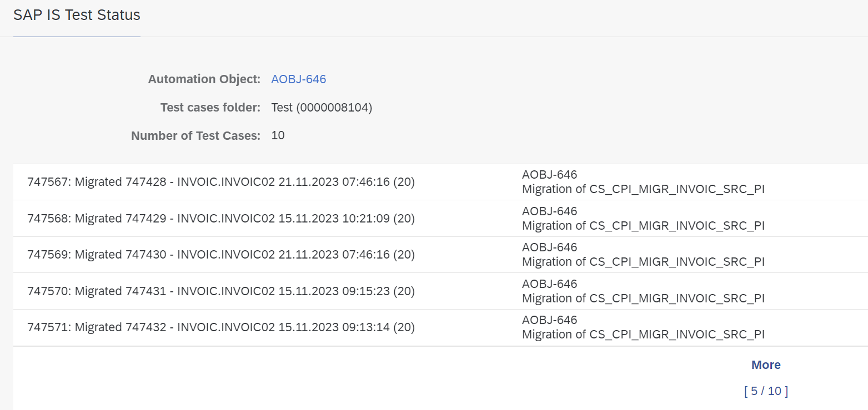Click the migration description in row 747569
Image resolution: width=868 pixels, height=410 pixels.
tap(643, 262)
